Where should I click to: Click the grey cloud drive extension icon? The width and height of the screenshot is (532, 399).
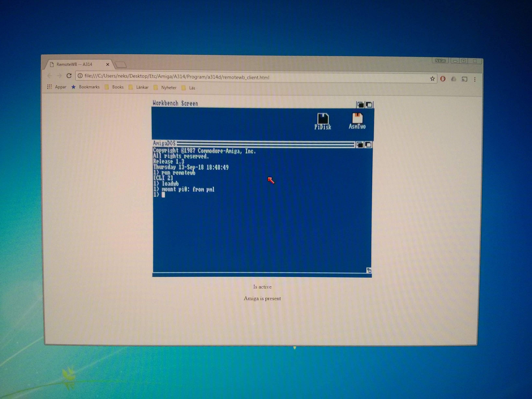pyautogui.click(x=453, y=79)
